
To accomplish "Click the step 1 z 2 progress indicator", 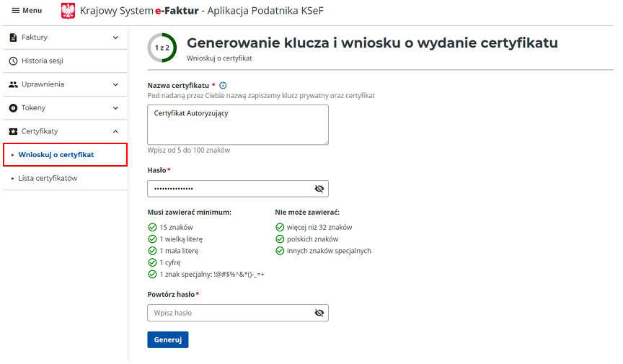I will (162, 48).
